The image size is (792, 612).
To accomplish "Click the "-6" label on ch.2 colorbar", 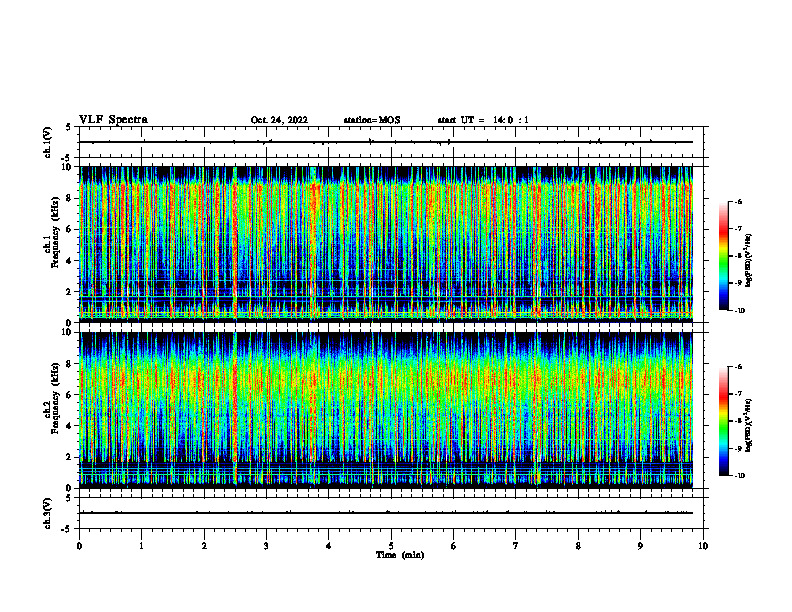I will 738,367.
